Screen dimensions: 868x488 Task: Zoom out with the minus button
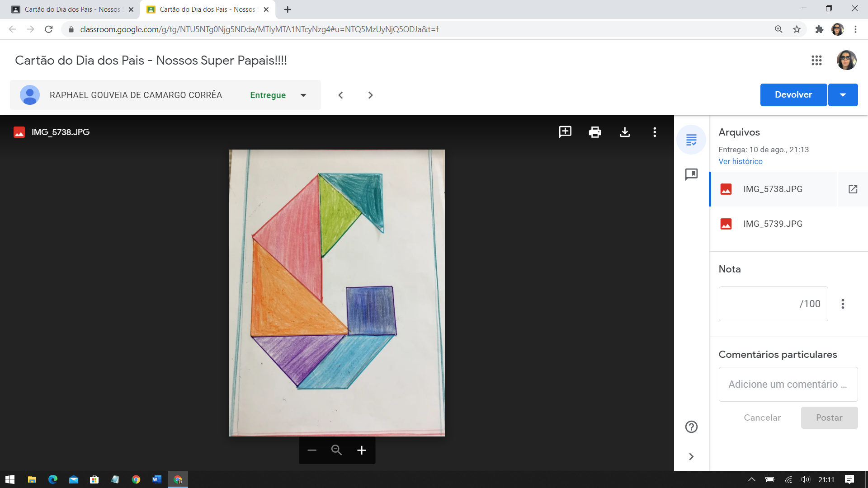tap(312, 450)
